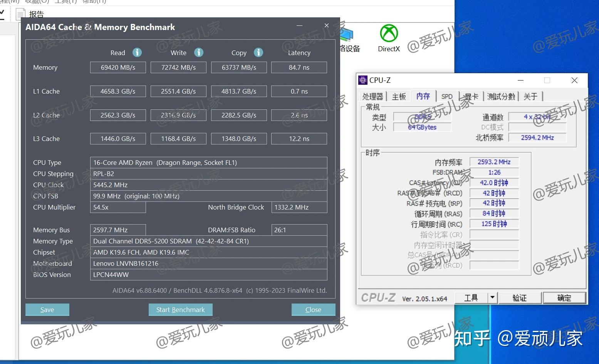
Task: Switch to the 测试分数 tab
Action: click(x=501, y=96)
